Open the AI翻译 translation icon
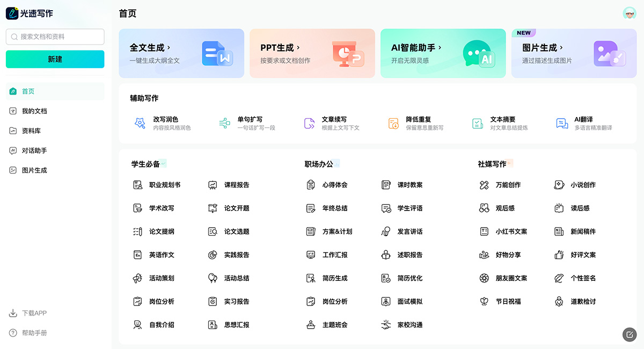This screenshot has width=644, height=349. click(562, 123)
